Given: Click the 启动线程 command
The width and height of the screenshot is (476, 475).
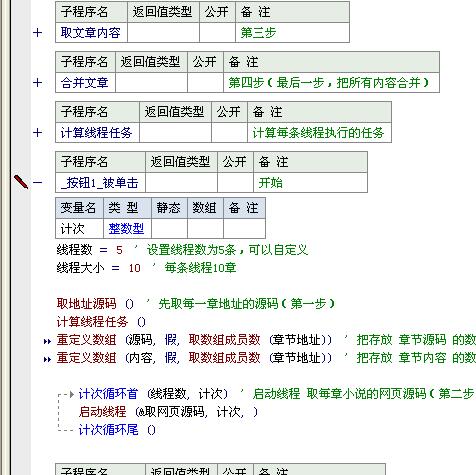Looking at the screenshot, I should 103,412.
